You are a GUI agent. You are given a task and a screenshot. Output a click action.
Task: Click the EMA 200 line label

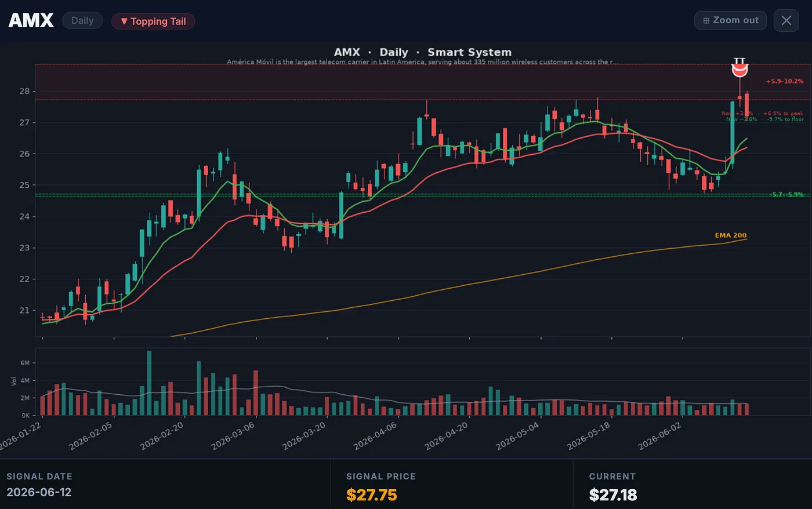[x=731, y=235]
